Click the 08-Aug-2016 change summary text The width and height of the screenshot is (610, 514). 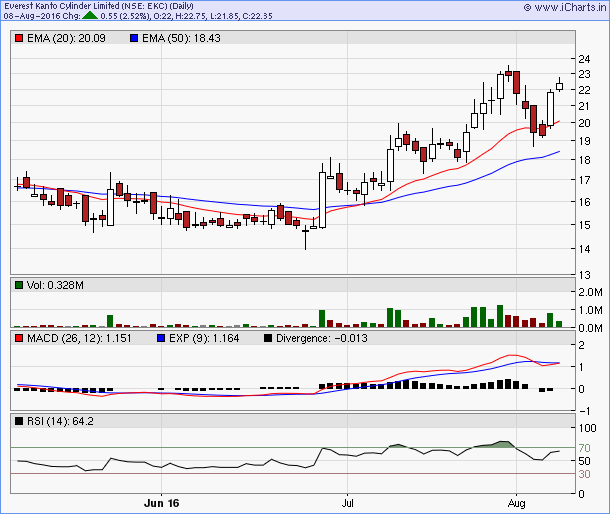(138, 16)
